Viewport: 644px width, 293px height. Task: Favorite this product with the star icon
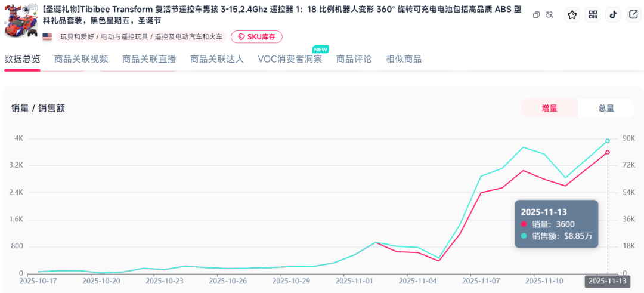pyautogui.click(x=572, y=16)
